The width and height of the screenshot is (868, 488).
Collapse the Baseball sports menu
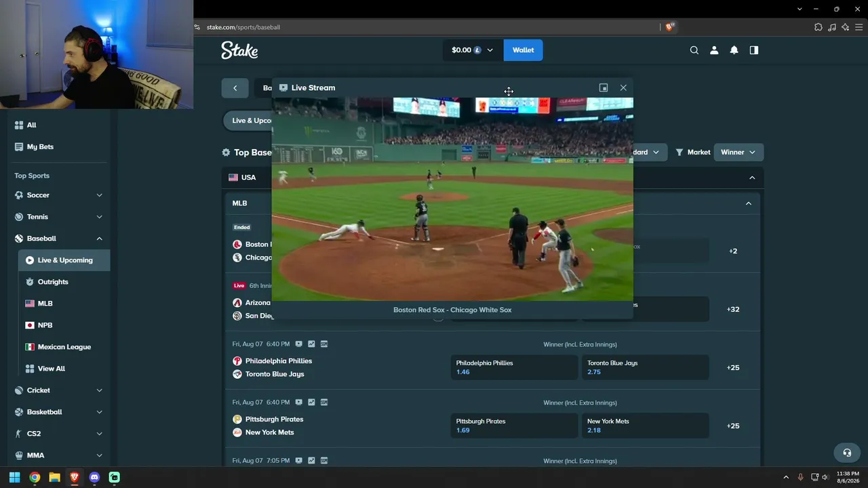pos(99,239)
